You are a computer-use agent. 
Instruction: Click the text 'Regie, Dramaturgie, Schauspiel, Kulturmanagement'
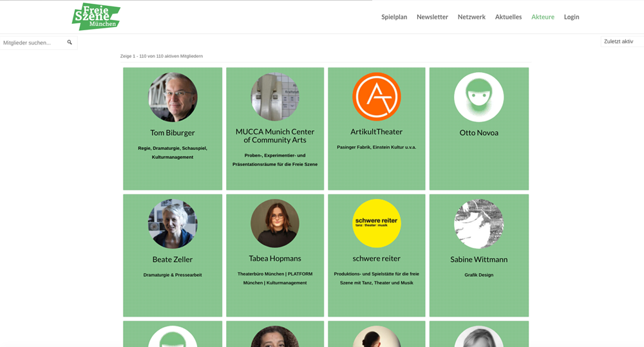(173, 153)
